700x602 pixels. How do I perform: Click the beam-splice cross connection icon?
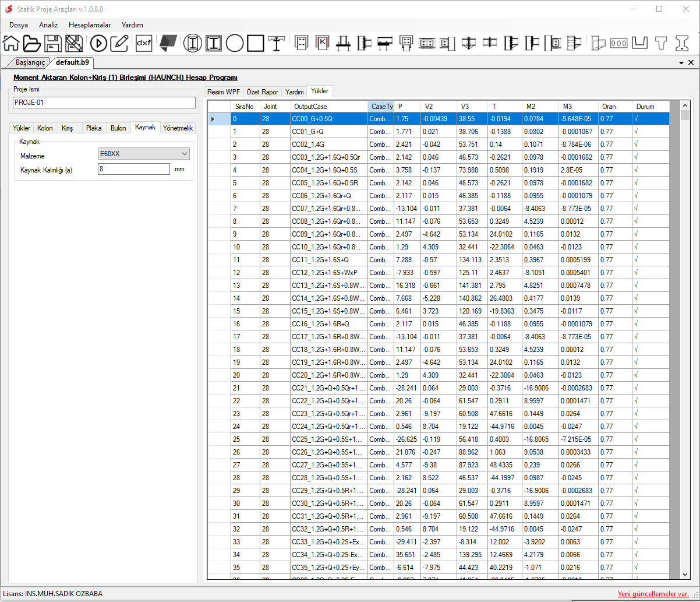coord(490,43)
